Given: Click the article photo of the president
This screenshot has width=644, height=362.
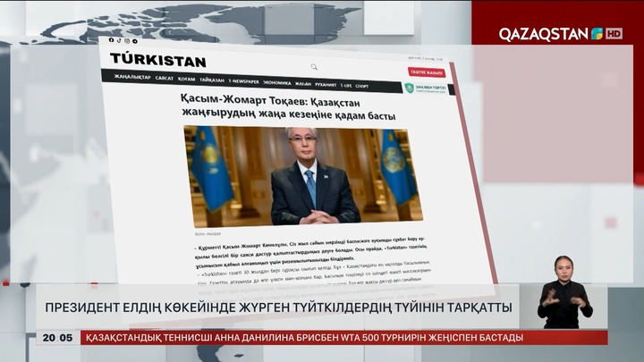Looking at the screenshot, I should pyautogui.click(x=303, y=176).
